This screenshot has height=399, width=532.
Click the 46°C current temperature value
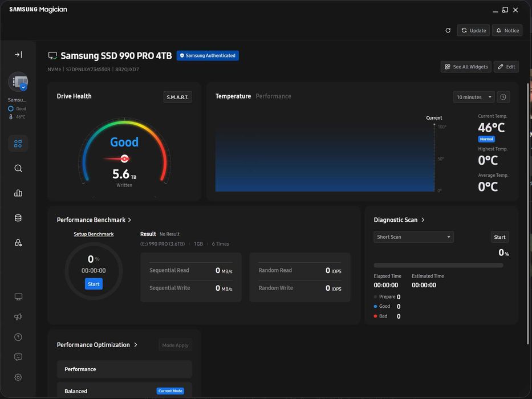coord(492,128)
